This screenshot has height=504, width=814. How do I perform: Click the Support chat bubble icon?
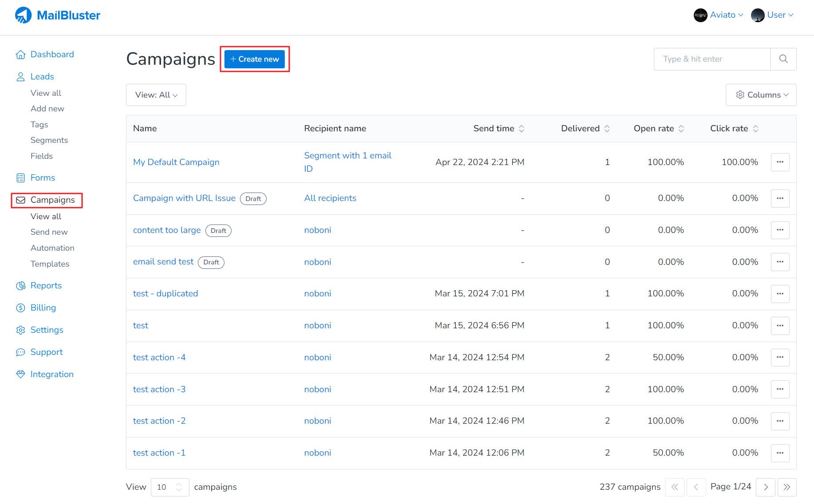coord(20,352)
